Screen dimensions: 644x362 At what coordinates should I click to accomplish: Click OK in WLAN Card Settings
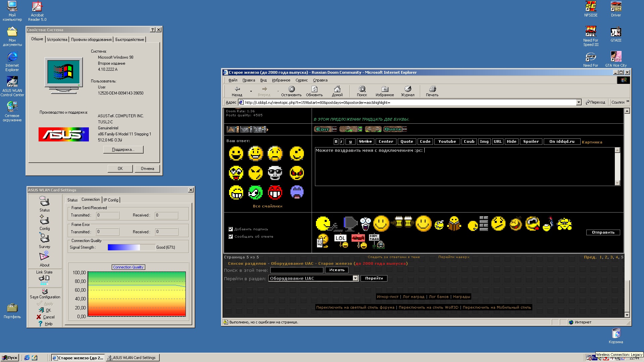point(45,310)
